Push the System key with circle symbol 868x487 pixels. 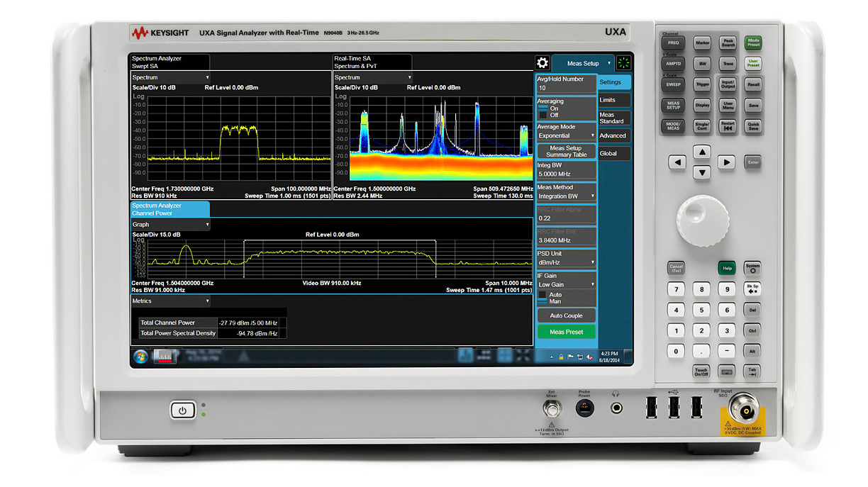(752, 268)
